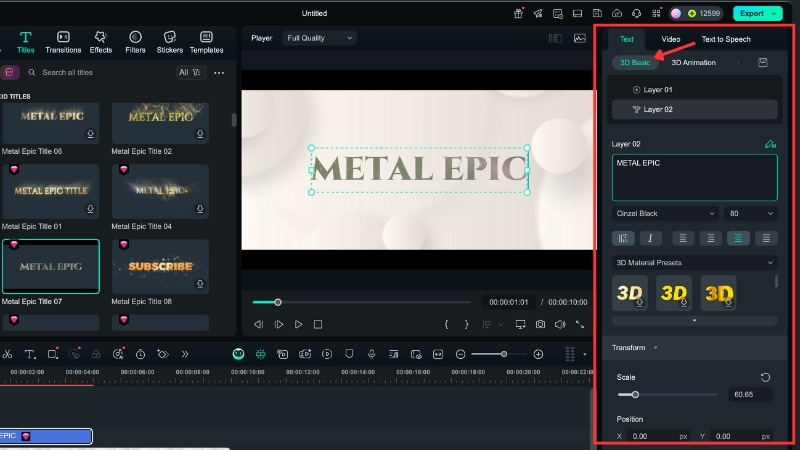The image size is (800, 450).
Task: Open the Effects panel
Action: pyautogui.click(x=101, y=42)
